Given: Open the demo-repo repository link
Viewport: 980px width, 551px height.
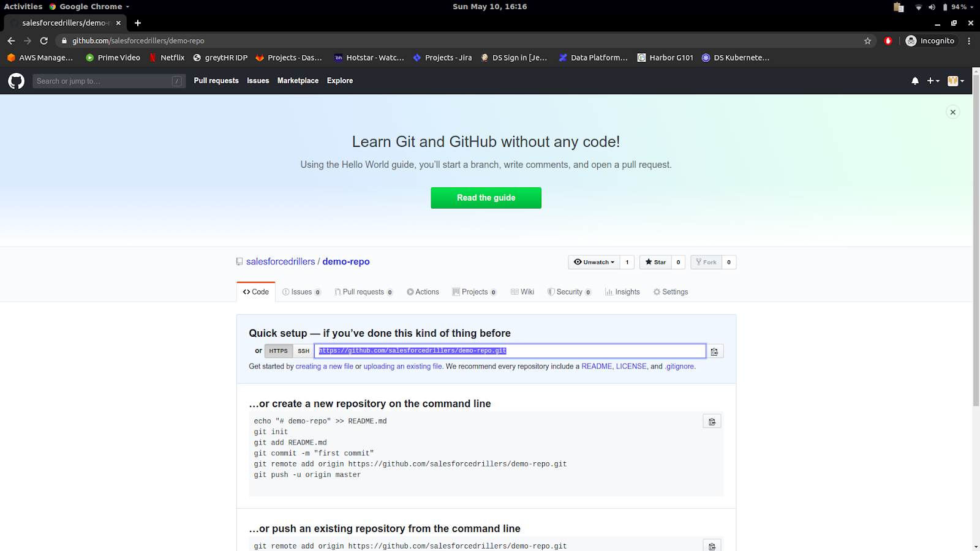Looking at the screenshot, I should (x=346, y=261).
